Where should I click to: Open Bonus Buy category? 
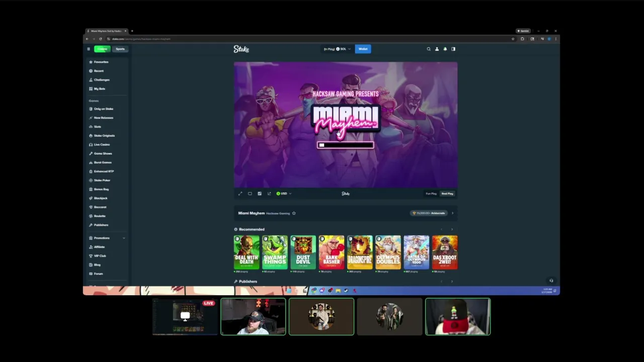[99, 190]
